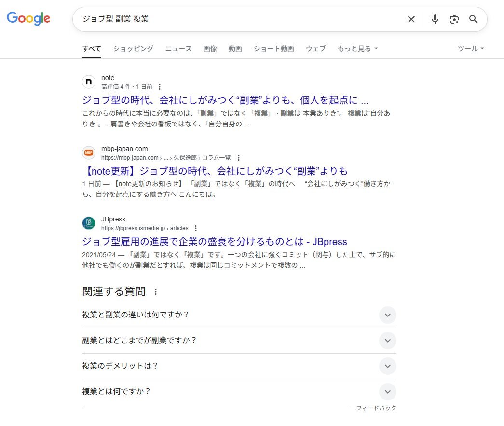
Task: Click the JBpress site favicon
Action: pyautogui.click(x=89, y=223)
